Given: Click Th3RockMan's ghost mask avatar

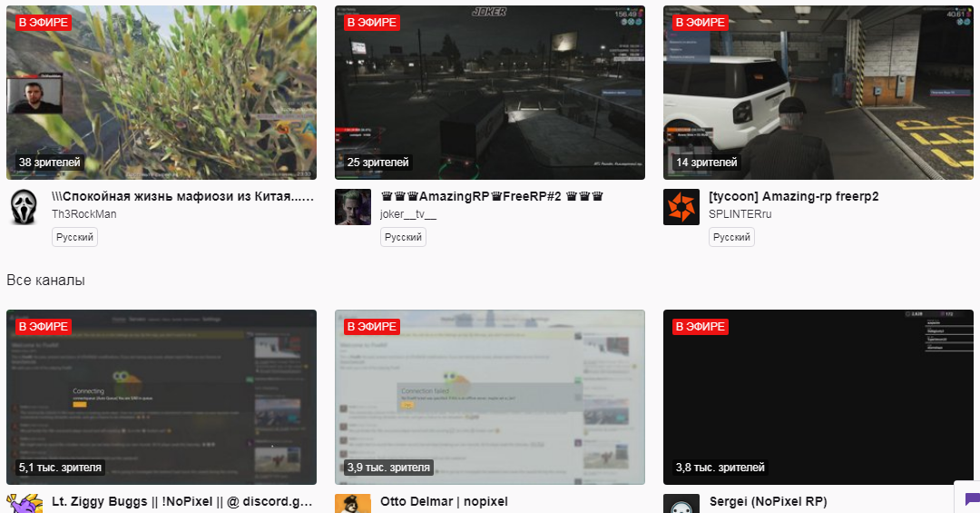Looking at the screenshot, I should (x=24, y=207).
